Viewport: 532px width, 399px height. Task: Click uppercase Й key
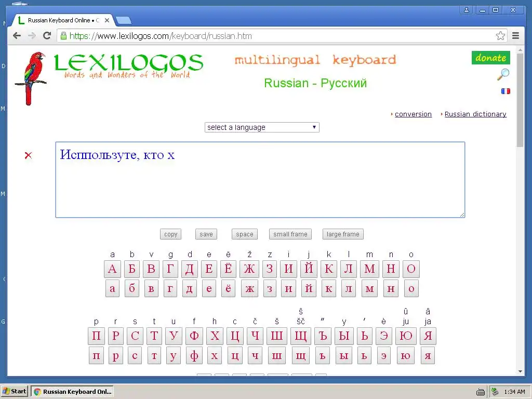pyautogui.click(x=309, y=269)
